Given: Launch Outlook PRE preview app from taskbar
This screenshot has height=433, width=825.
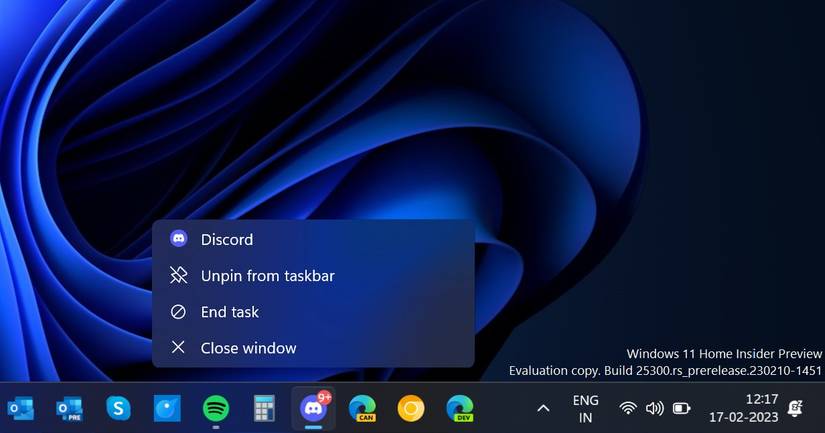Looking at the screenshot, I should (69, 408).
